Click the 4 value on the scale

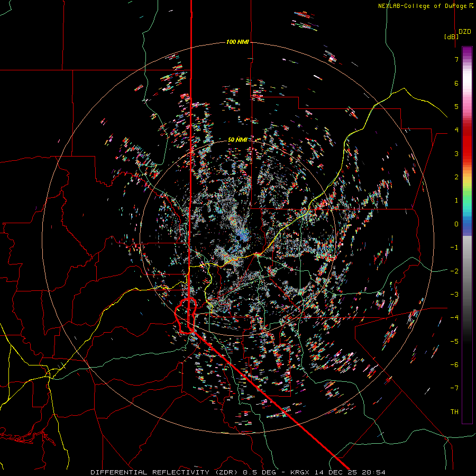coord(456,130)
